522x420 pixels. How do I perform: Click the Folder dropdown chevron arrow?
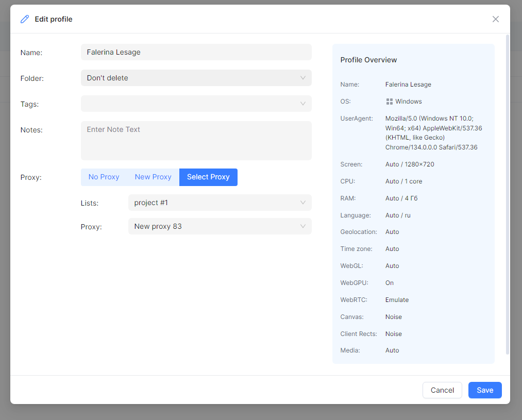(x=303, y=78)
